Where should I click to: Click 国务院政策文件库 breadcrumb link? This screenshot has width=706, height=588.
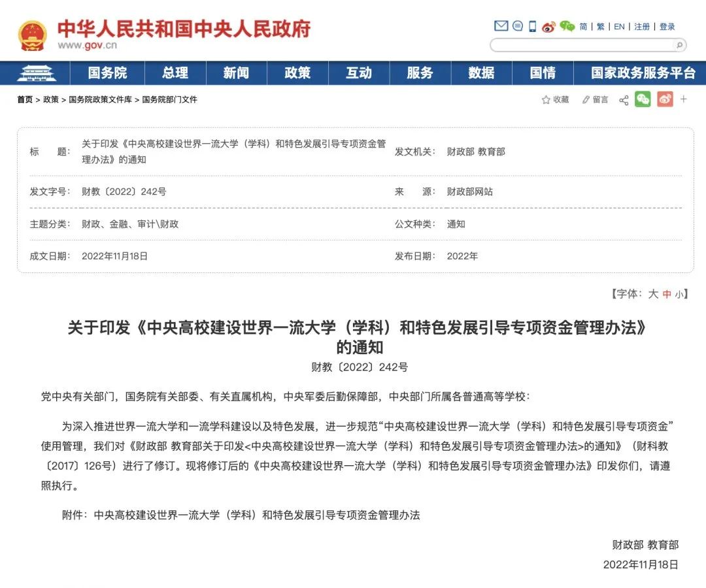(100, 100)
